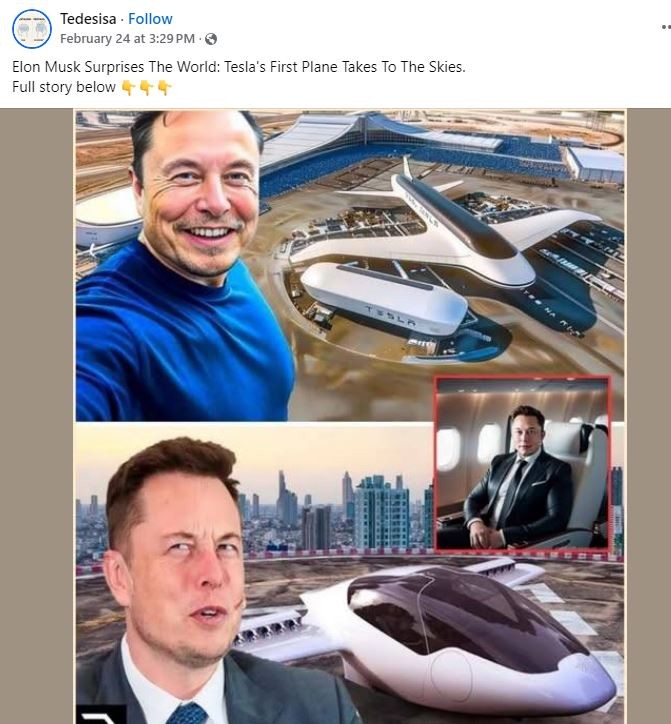Open the Tedesisa page name link

pos(88,19)
